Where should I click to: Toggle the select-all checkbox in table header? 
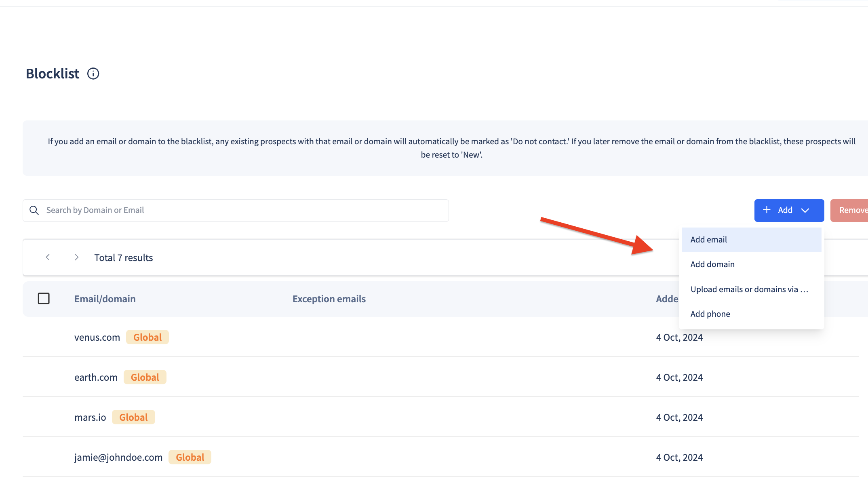44,299
